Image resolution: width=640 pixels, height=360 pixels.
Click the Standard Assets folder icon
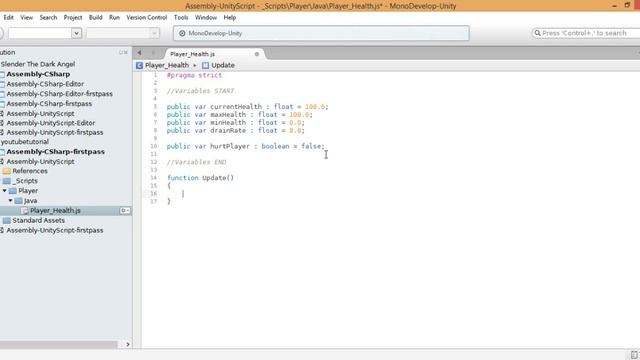point(7,220)
